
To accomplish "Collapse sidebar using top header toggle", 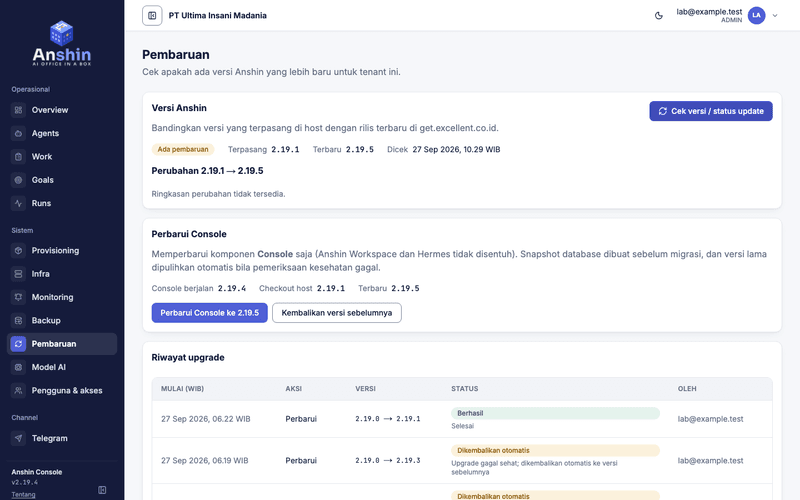I will click(152, 16).
